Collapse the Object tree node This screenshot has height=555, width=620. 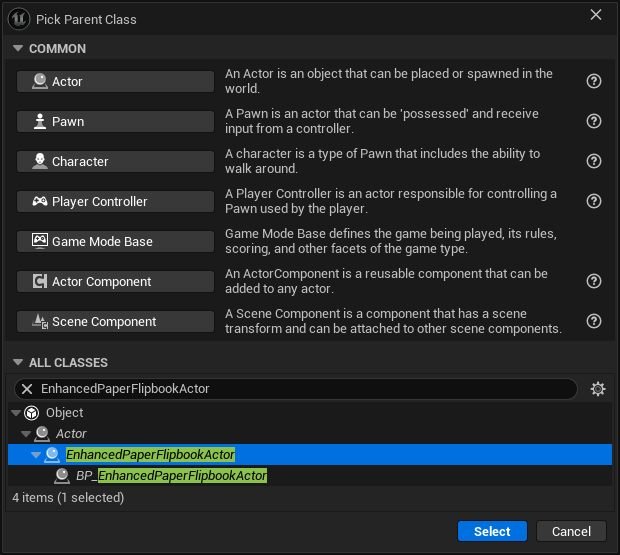(x=16, y=413)
